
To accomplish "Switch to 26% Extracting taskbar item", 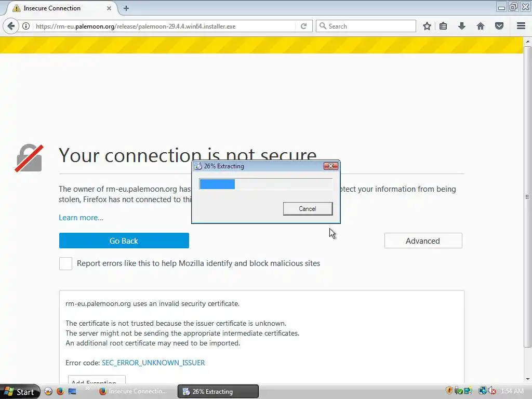I will pos(218,391).
